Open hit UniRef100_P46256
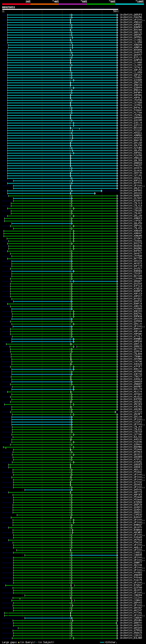 tap(131, 17)
